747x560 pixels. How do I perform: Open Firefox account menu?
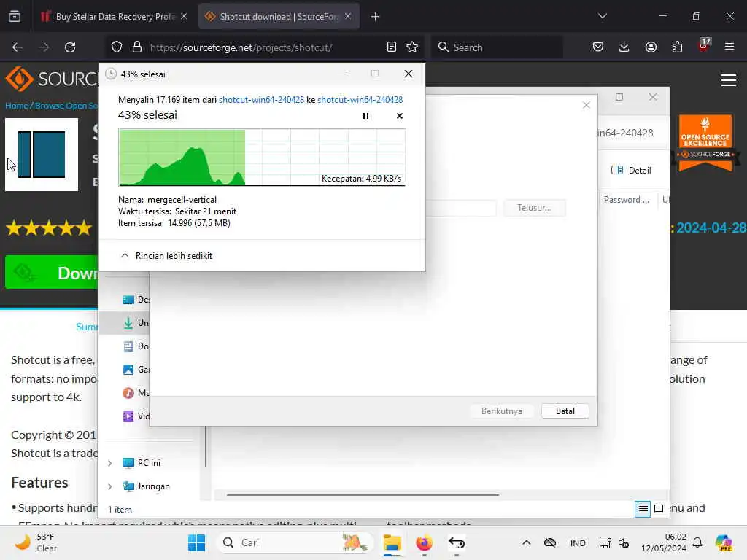click(651, 47)
